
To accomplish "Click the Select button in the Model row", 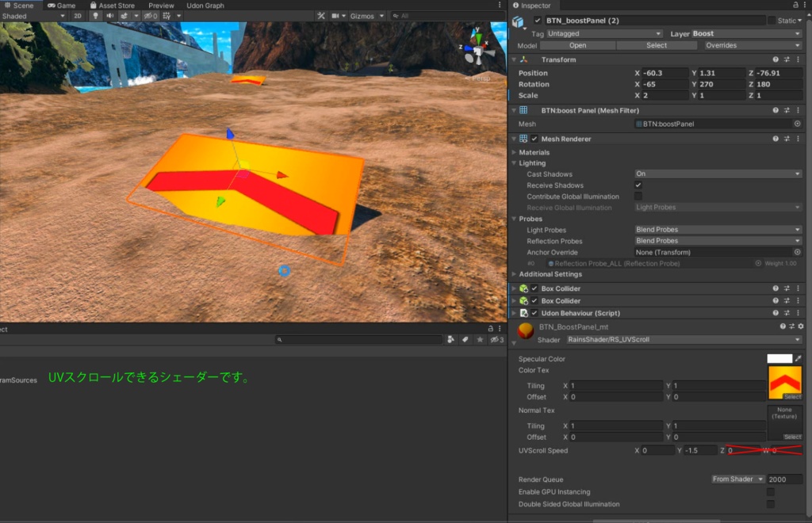I will pos(657,45).
